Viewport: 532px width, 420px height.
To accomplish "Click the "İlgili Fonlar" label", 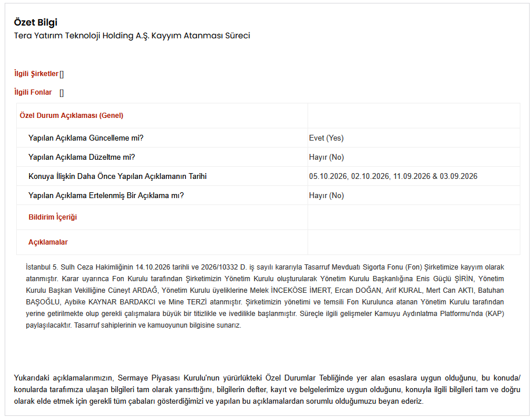I will click(x=33, y=92).
